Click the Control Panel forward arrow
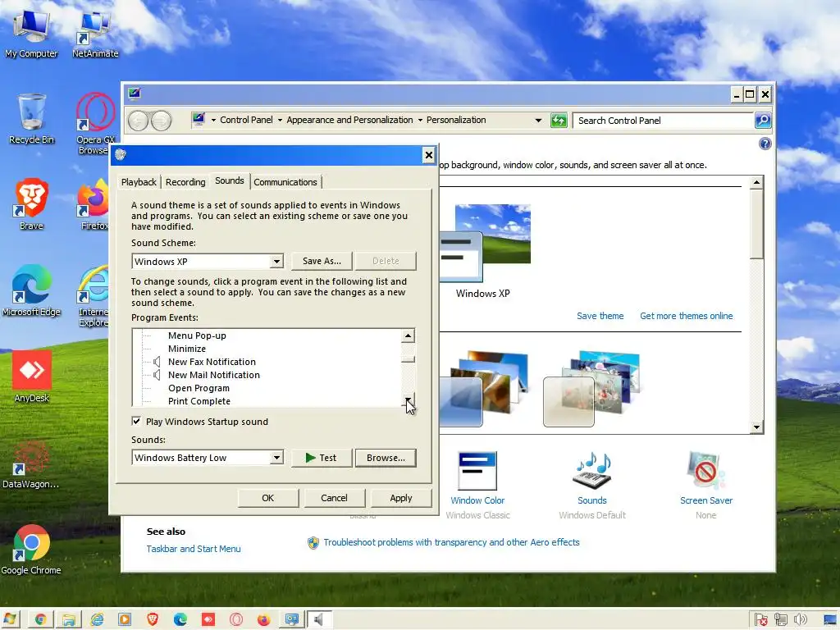This screenshot has height=630, width=840. point(162,121)
